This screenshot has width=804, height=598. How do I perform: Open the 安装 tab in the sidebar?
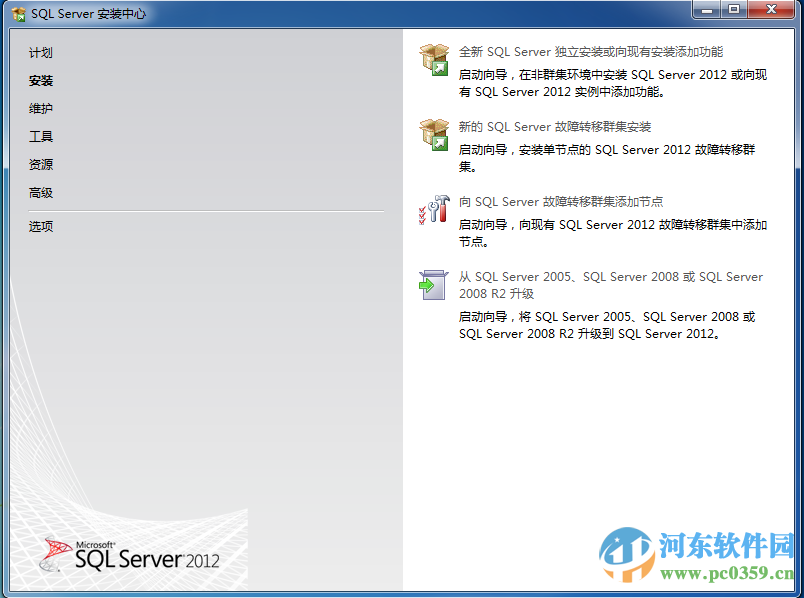40,81
